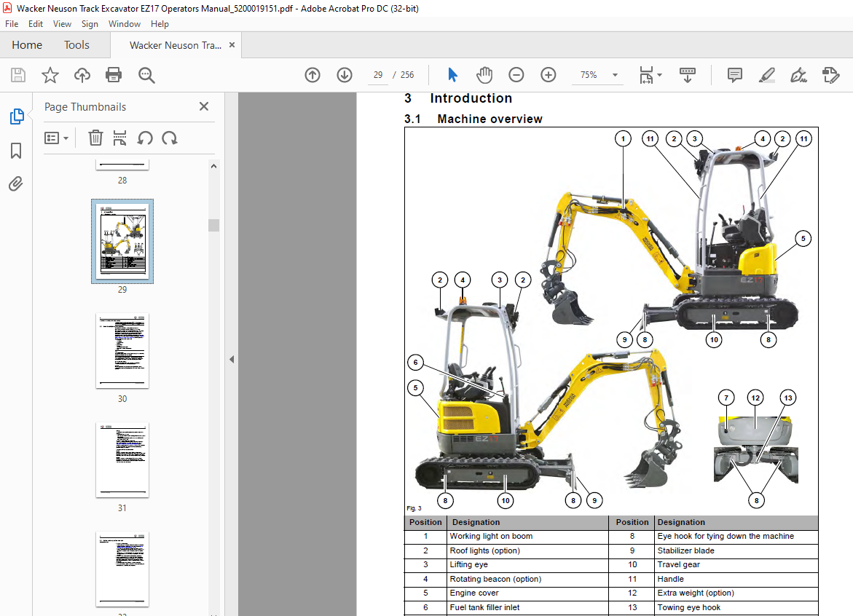Select the Highlight text tool
This screenshot has height=616, width=853.
766,75
